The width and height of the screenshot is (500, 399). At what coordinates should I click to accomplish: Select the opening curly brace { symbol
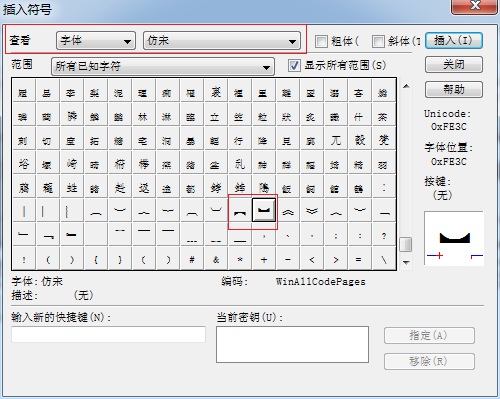coord(96,259)
